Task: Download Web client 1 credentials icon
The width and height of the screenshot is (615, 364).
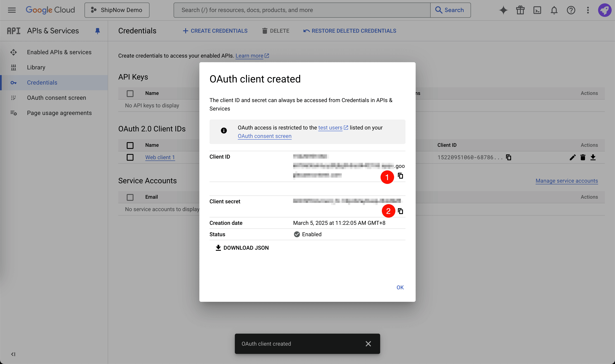Action: pyautogui.click(x=593, y=158)
